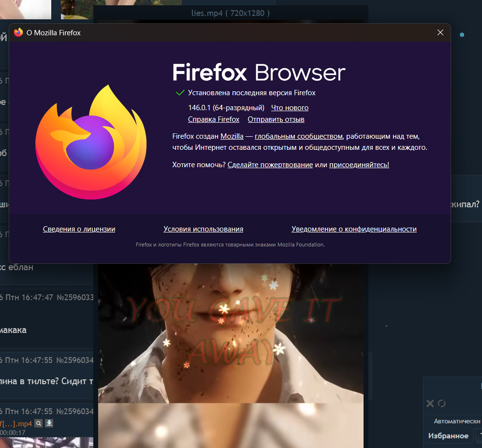Click the "lies.mp4 ( 720x1280 )" video title
This screenshot has width=482, height=448.
pos(231,13)
